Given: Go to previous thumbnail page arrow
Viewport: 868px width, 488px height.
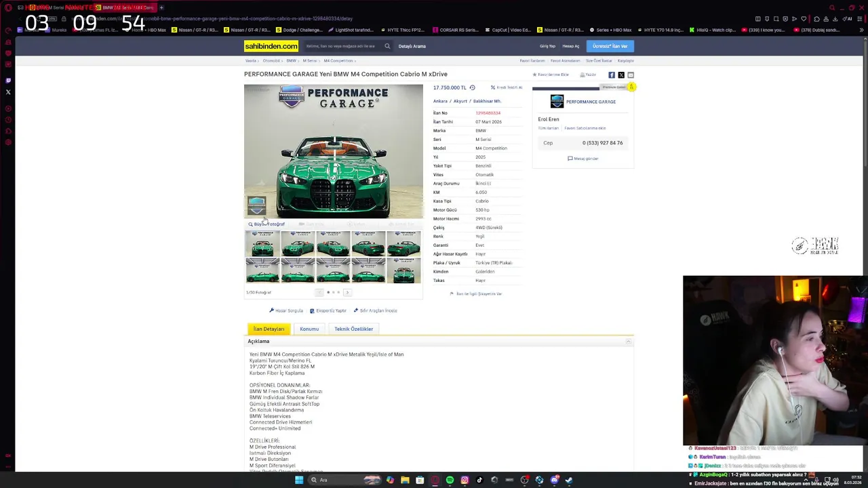Looking at the screenshot, I should pyautogui.click(x=319, y=292).
